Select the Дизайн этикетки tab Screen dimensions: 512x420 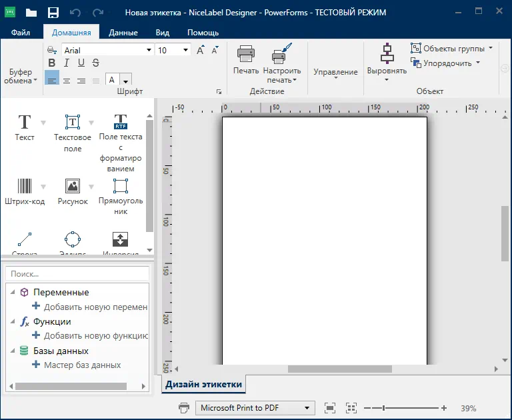pos(203,384)
